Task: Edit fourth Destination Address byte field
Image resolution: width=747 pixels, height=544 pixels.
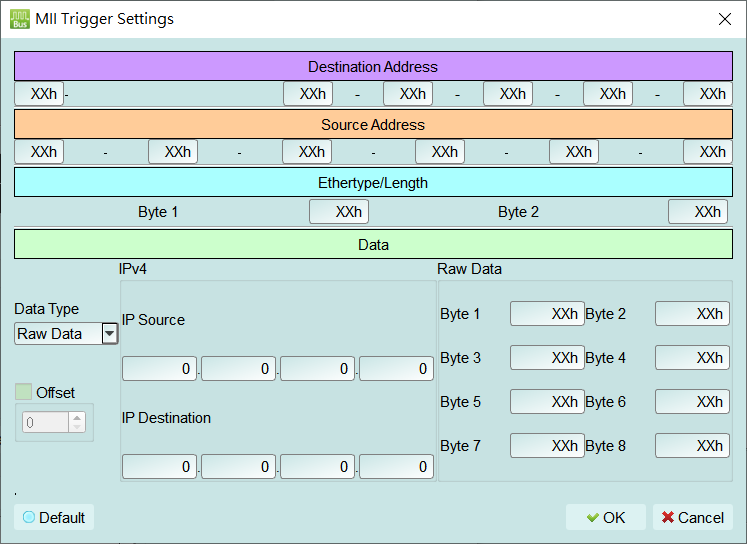Action: [508, 93]
